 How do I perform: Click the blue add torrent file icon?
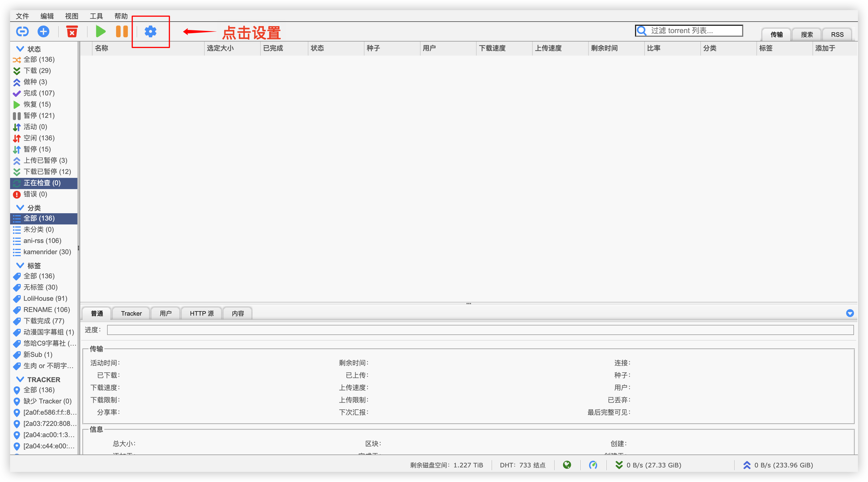(43, 31)
